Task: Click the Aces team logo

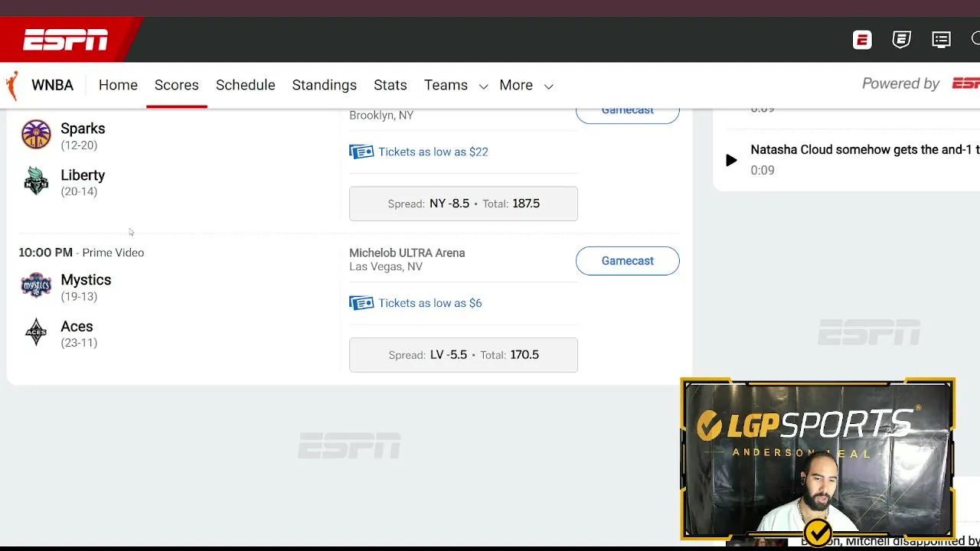Action: tap(36, 332)
